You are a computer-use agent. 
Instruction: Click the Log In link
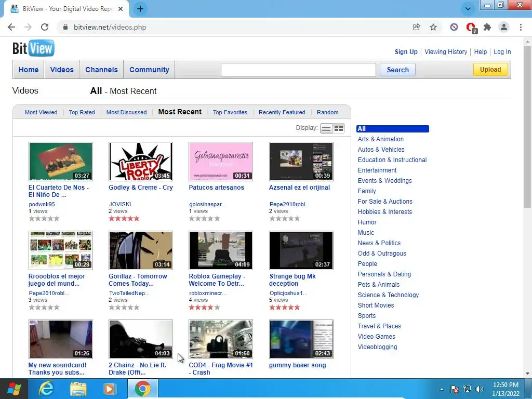pyautogui.click(x=502, y=52)
